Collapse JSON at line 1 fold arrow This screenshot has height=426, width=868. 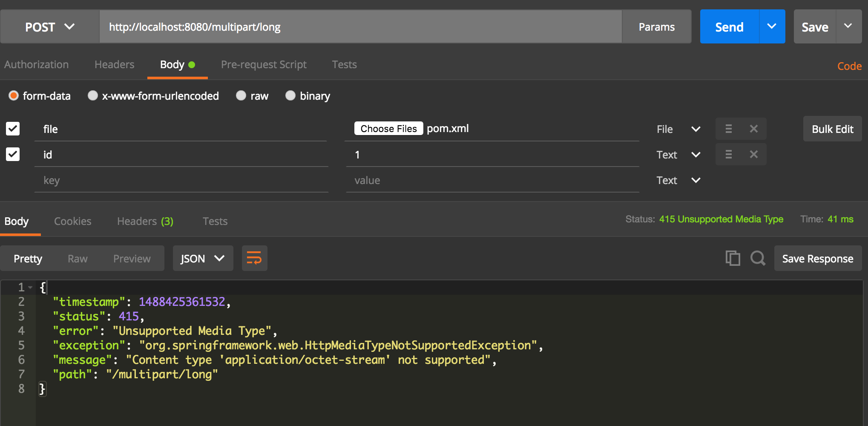point(30,288)
